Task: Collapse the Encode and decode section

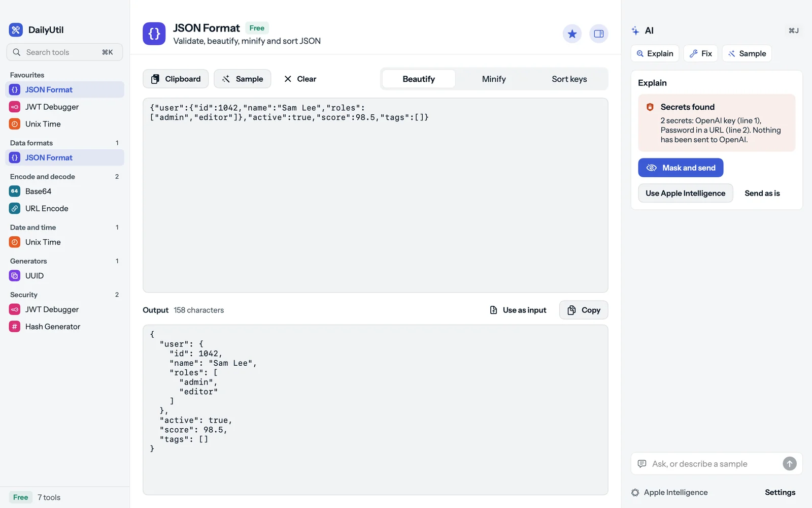Action: click(64, 176)
